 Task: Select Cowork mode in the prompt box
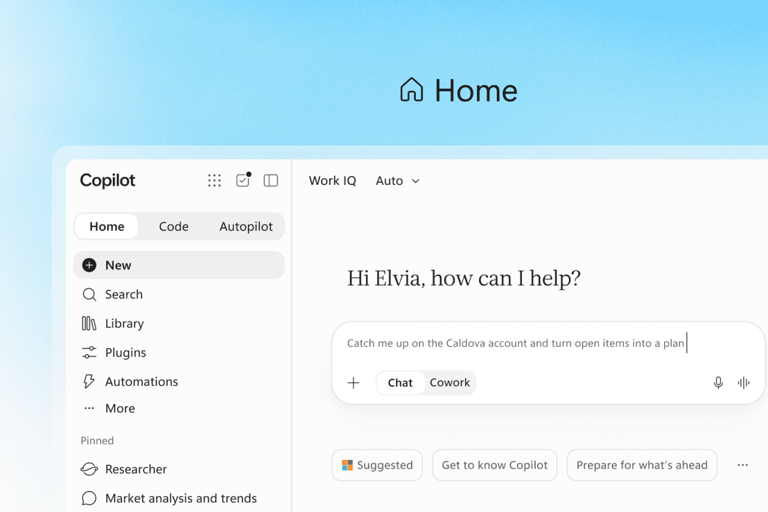click(450, 383)
